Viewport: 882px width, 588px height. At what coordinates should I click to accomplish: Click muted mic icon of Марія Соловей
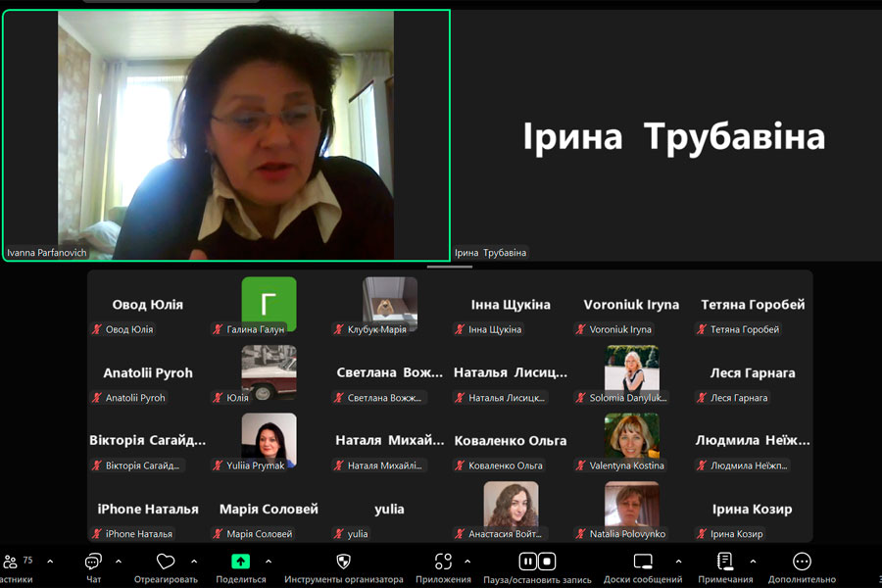point(218,533)
